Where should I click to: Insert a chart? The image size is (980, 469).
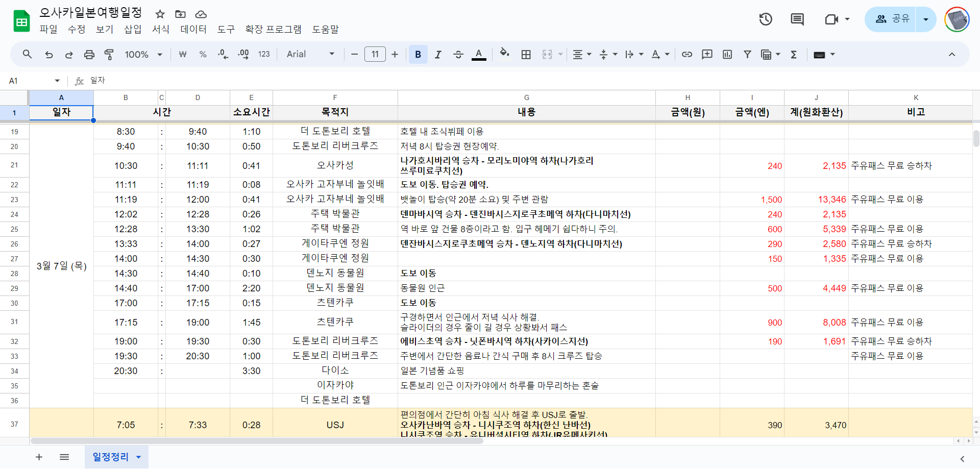pos(727,54)
